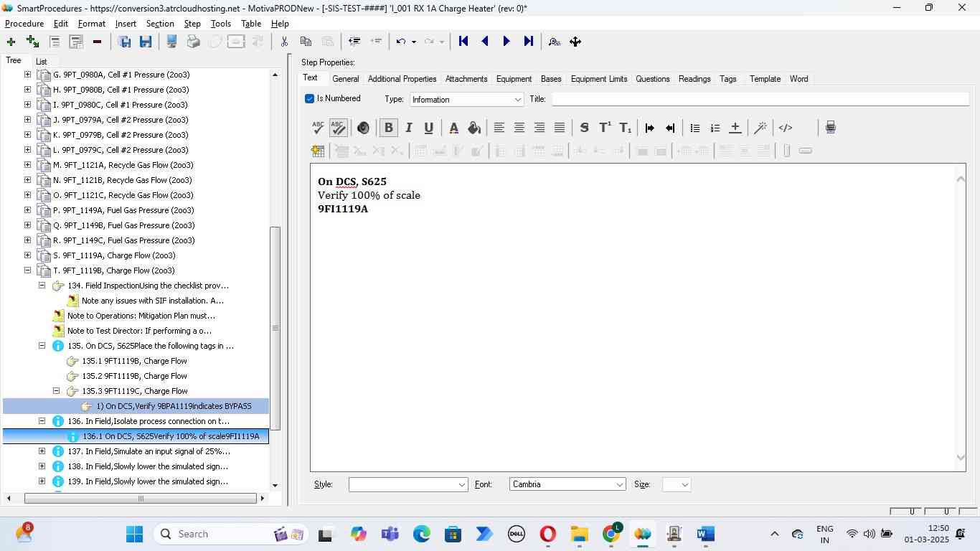
Task: Switch to the General tab
Action: click(x=345, y=79)
